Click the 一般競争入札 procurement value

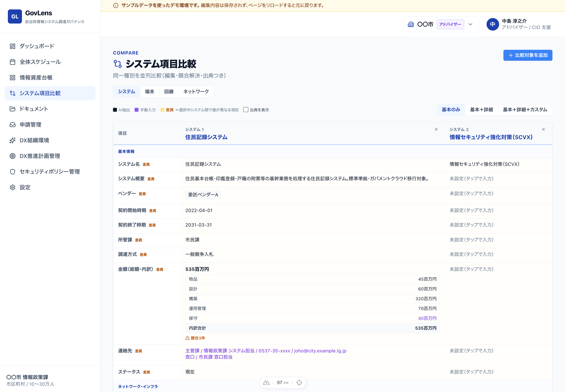pyautogui.click(x=199, y=254)
